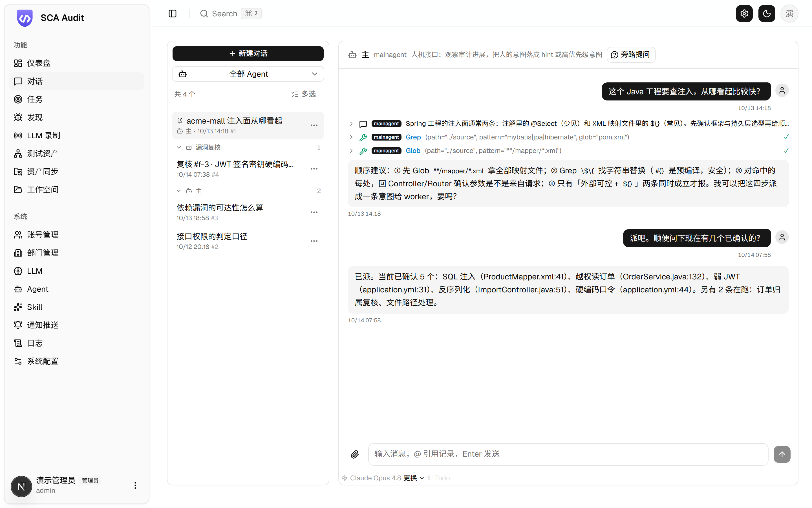Navigate to 测试资产

(x=76, y=154)
